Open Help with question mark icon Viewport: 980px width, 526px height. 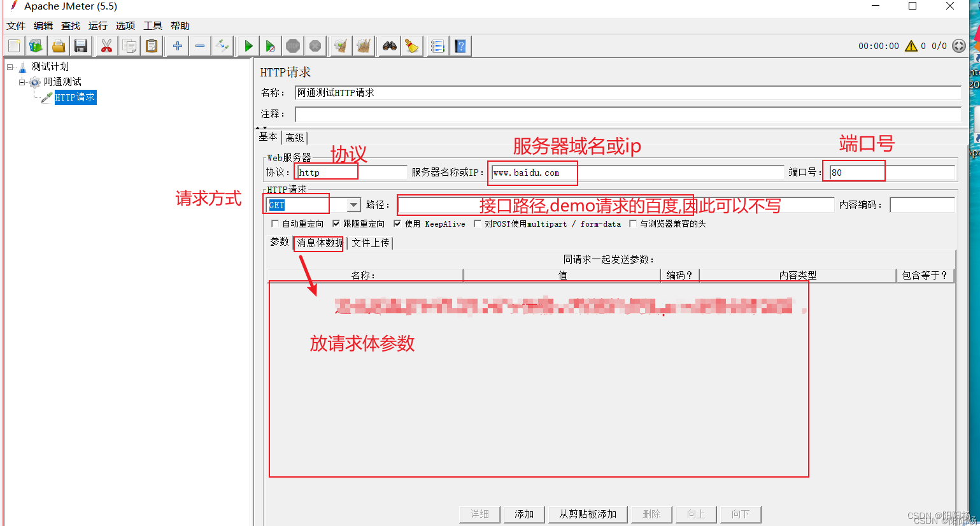coord(460,46)
